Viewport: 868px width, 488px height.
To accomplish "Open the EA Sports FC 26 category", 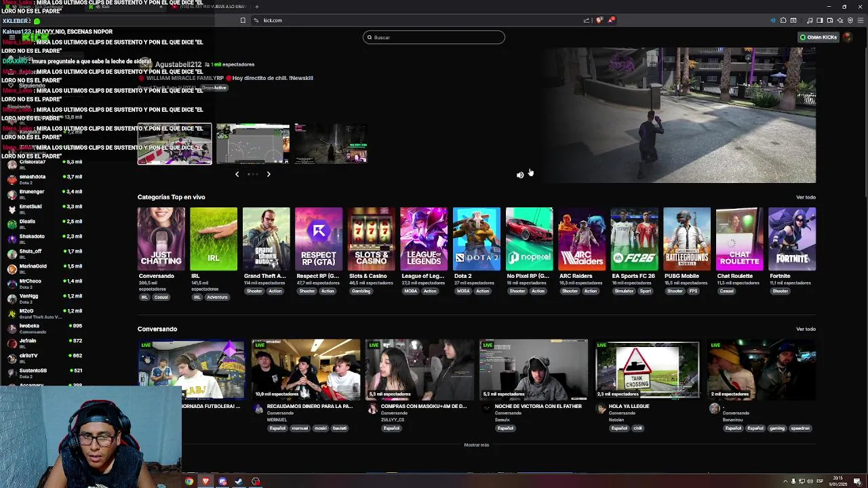I will [x=634, y=239].
